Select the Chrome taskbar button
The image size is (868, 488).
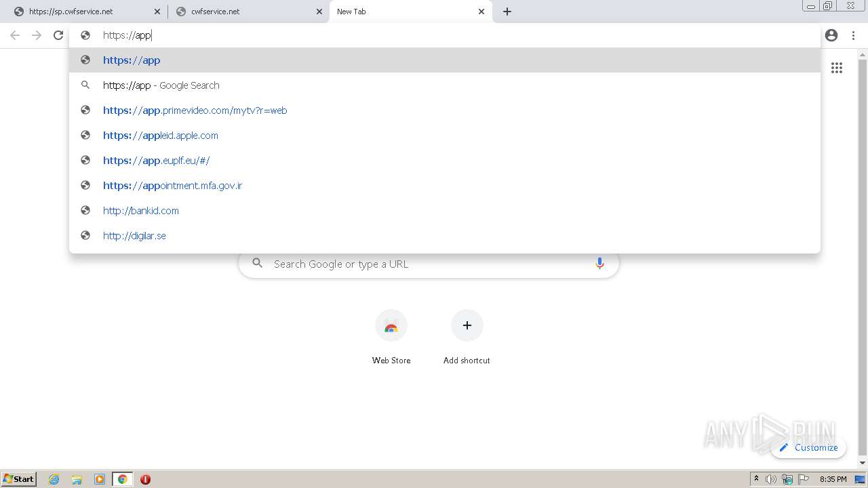pyautogui.click(x=122, y=479)
